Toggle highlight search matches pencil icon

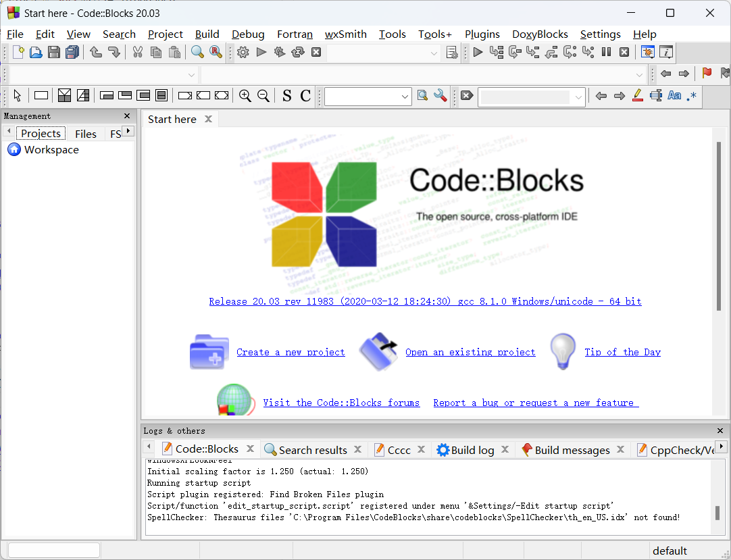638,96
